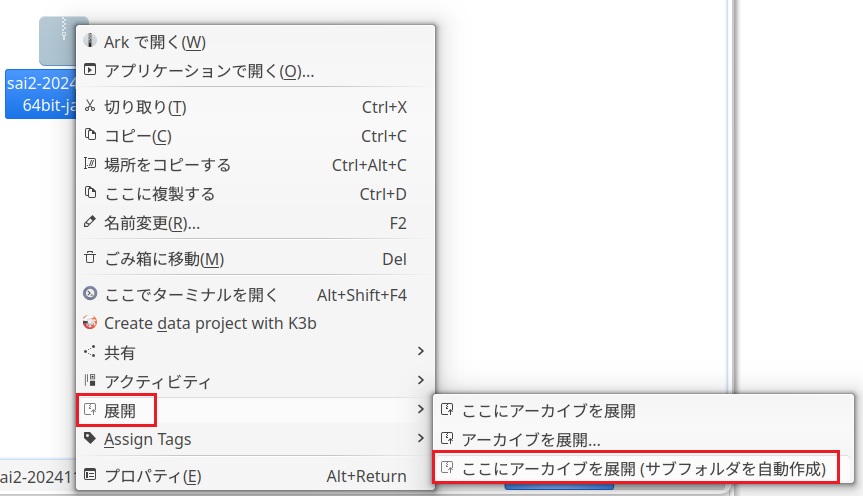Expand the Assign Tags submenu arrow
Image resolution: width=863 pixels, height=496 pixels.
click(421, 439)
